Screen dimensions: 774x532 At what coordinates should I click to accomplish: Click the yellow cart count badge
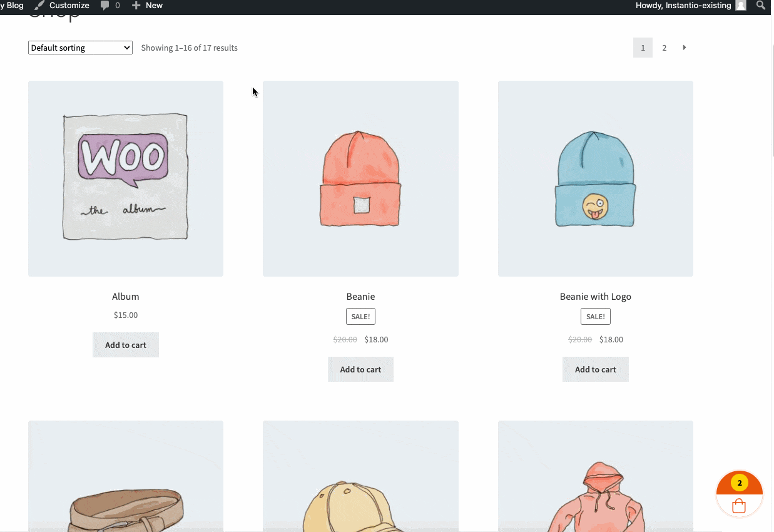(740, 483)
